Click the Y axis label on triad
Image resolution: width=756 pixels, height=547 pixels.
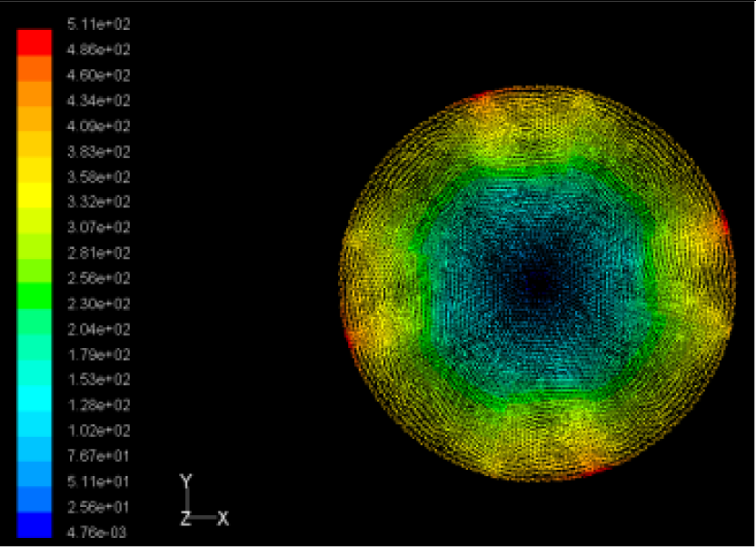pyautogui.click(x=186, y=481)
